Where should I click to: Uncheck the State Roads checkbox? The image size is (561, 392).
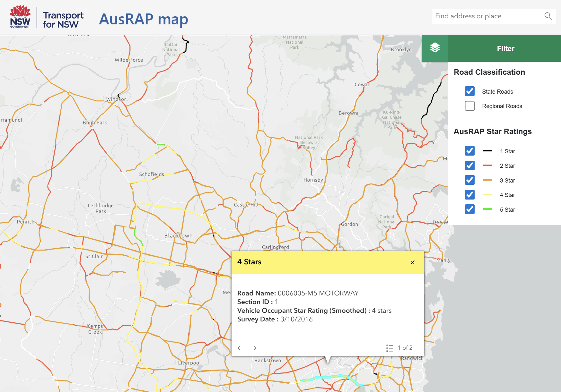click(469, 91)
